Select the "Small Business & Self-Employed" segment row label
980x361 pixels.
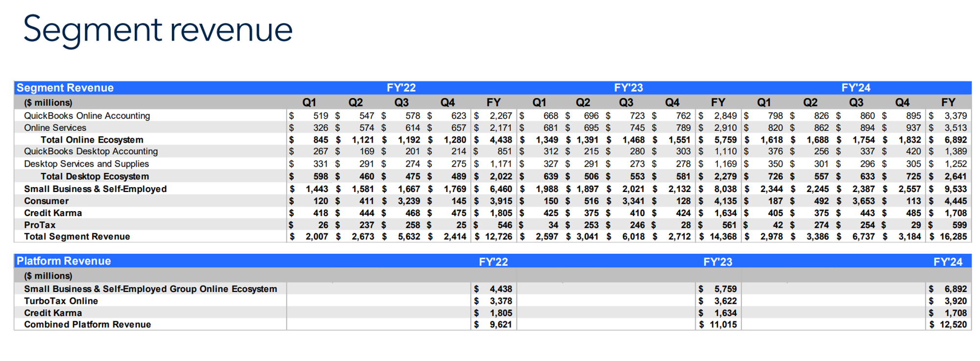tap(96, 189)
